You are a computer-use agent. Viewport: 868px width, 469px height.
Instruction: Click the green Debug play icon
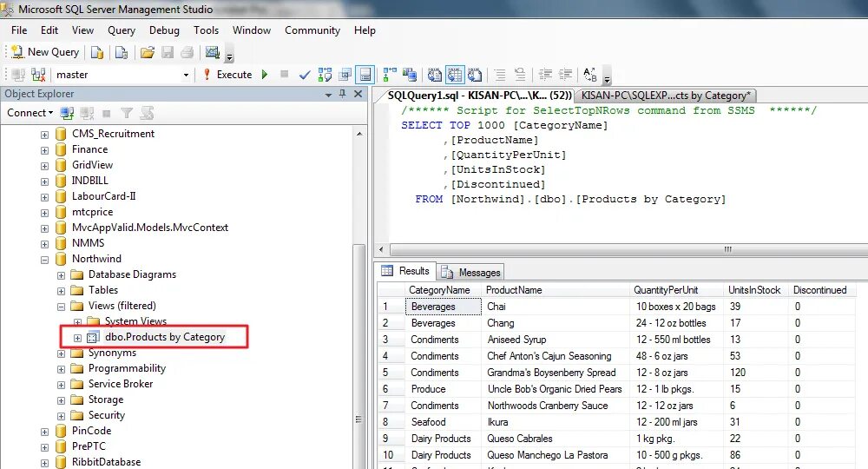pyautogui.click(x=265, y=74)
